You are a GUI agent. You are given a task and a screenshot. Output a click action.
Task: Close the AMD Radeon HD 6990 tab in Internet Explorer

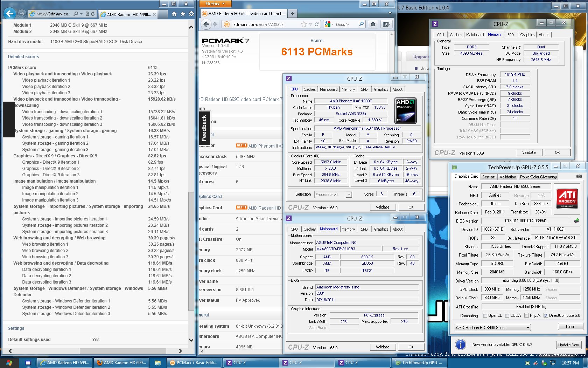coord(154,14)
